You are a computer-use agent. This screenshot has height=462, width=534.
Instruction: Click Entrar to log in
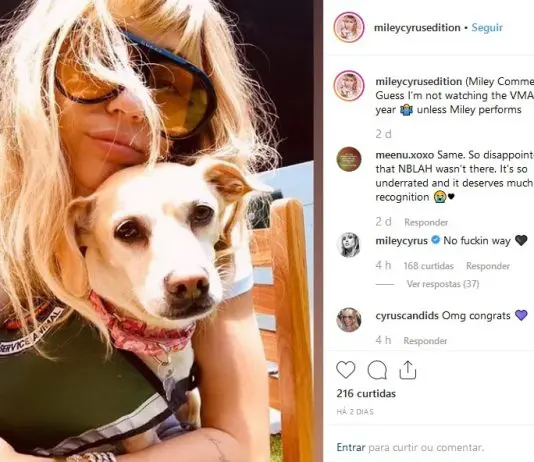[x=351, y=447]
